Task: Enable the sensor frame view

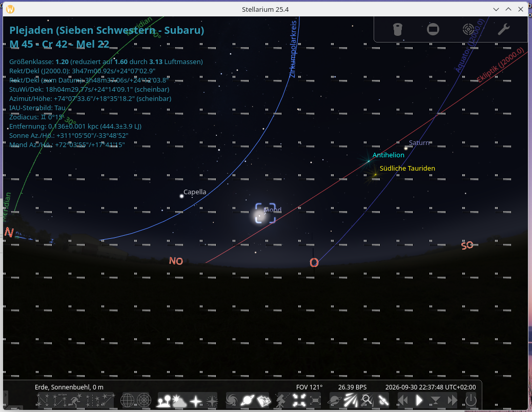Action: tap(433, 29)
